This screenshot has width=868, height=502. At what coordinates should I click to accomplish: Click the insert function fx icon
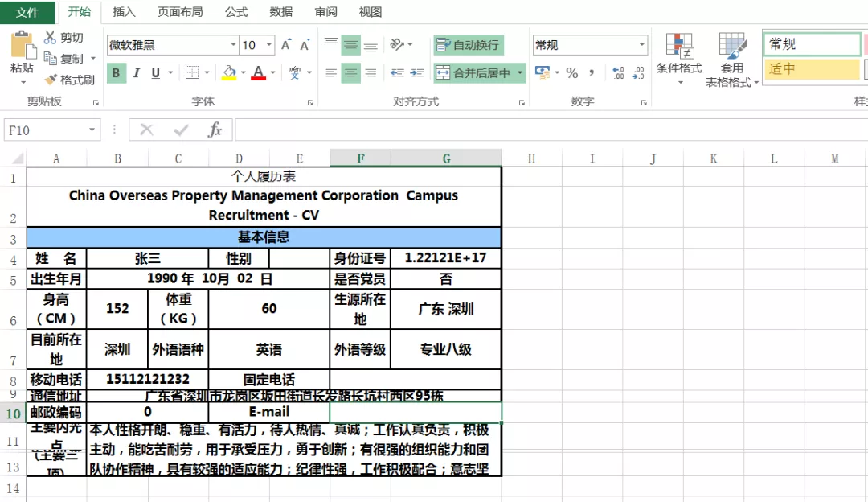215,130
